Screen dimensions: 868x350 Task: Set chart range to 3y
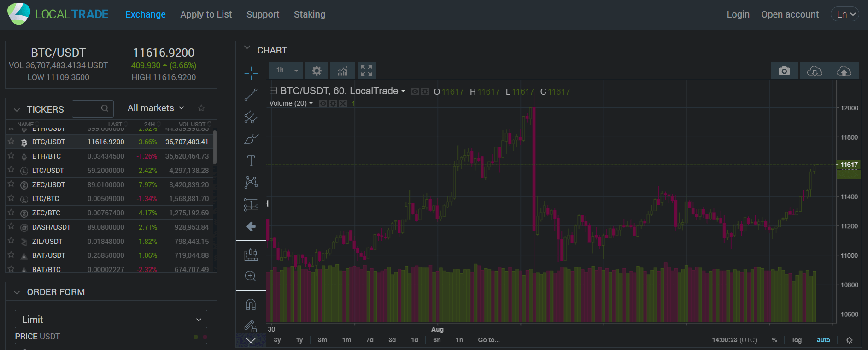pos(277,340)
